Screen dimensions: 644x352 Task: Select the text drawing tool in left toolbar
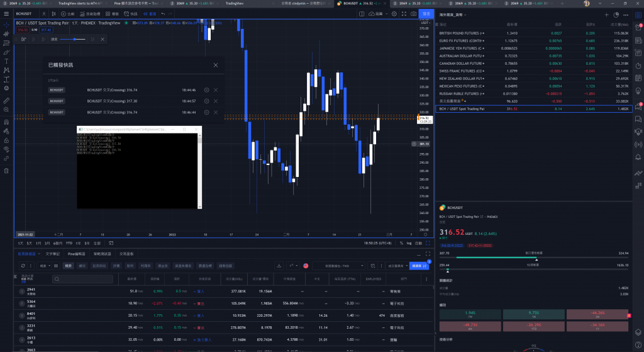tap(6, 61)
